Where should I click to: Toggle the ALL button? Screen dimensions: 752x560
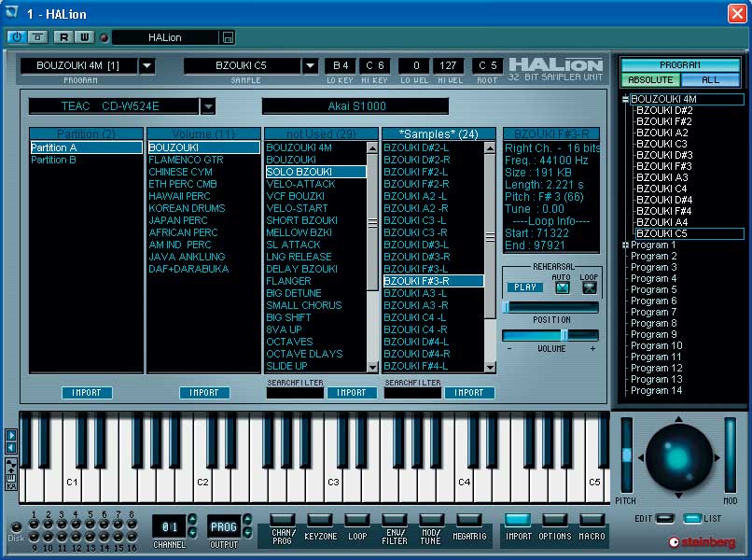pyautogui.click(x=710, y=80)
